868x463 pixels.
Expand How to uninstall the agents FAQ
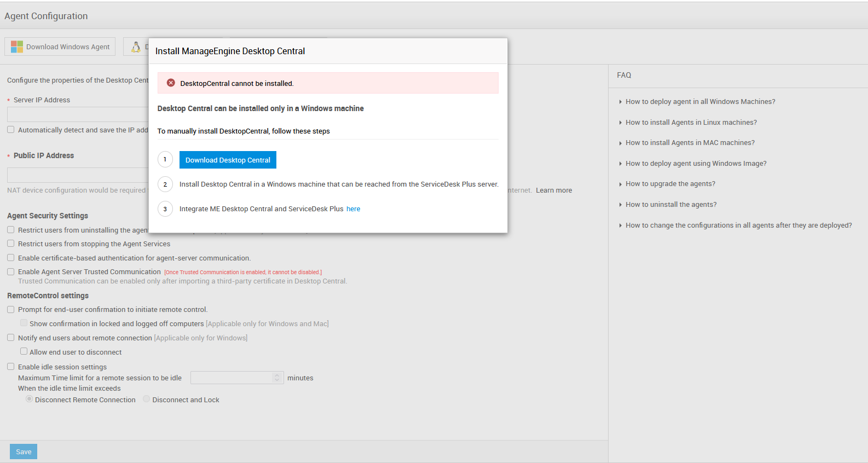[x=670, y=205]
